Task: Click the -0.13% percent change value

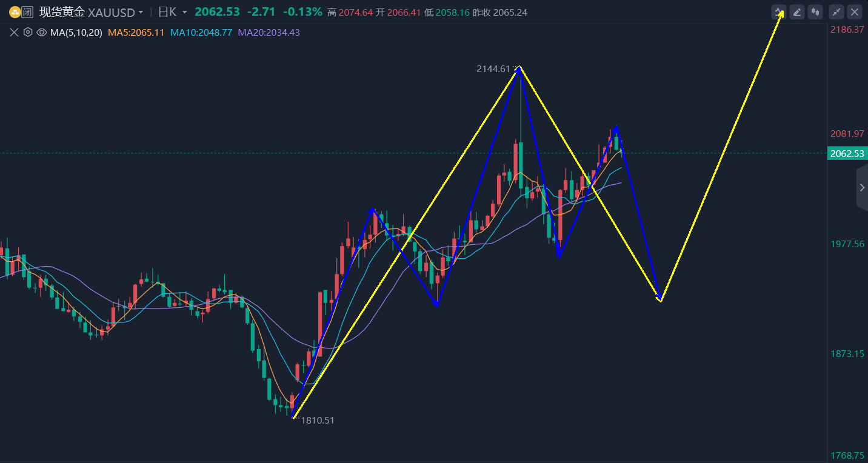Action: pyautogui.click(x=302, y=12)
